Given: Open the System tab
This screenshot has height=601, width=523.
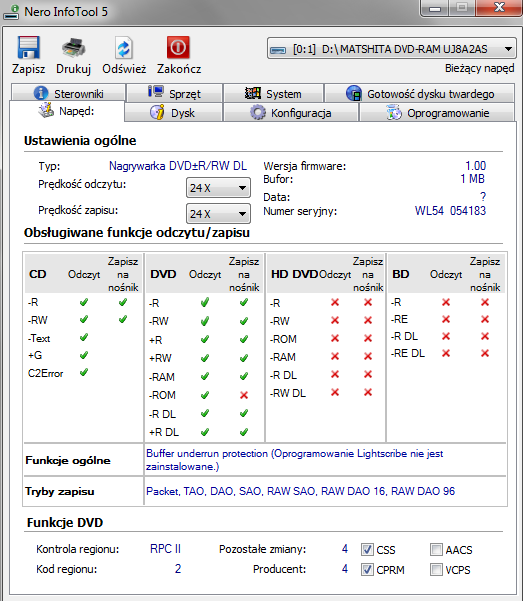Looking at the screenshot, I should point(273,93).
